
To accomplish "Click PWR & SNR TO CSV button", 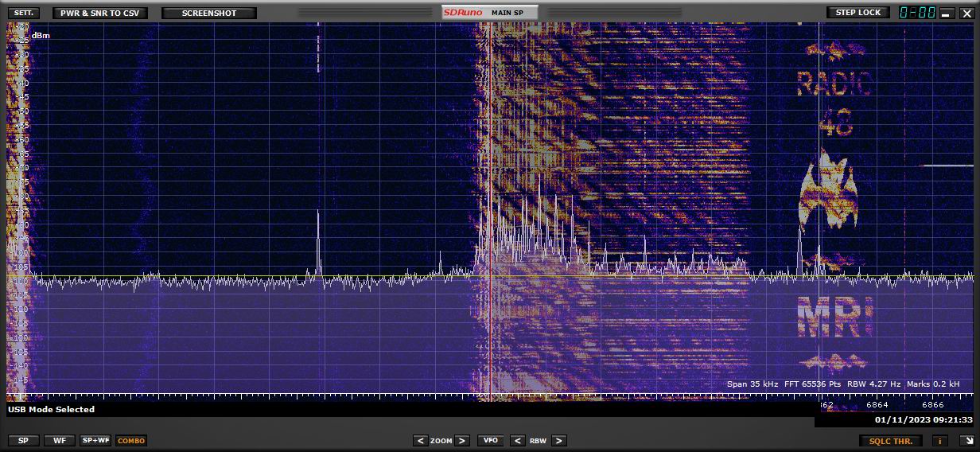I will [99, 13].
